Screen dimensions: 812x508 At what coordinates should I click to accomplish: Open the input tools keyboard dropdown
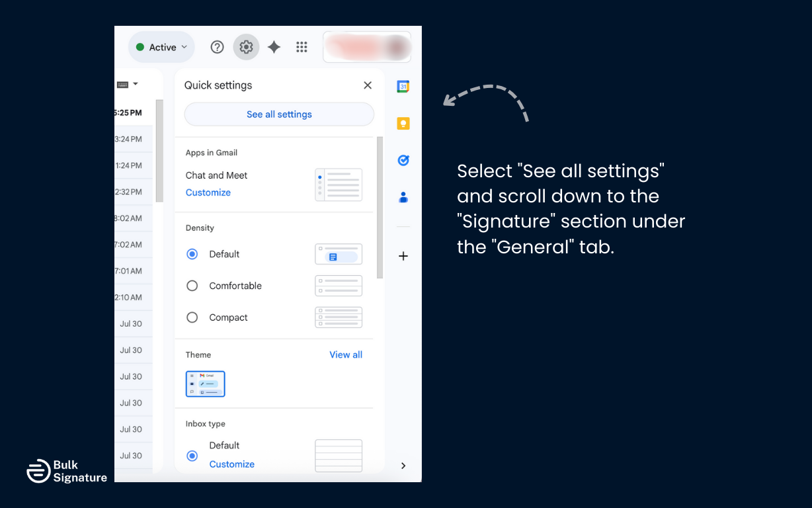coord(127,84)
